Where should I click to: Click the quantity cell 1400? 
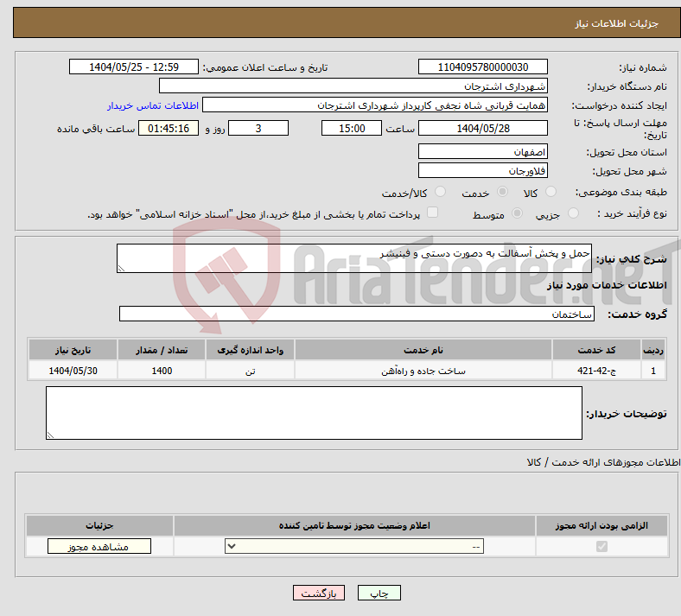tap(162, 371)
